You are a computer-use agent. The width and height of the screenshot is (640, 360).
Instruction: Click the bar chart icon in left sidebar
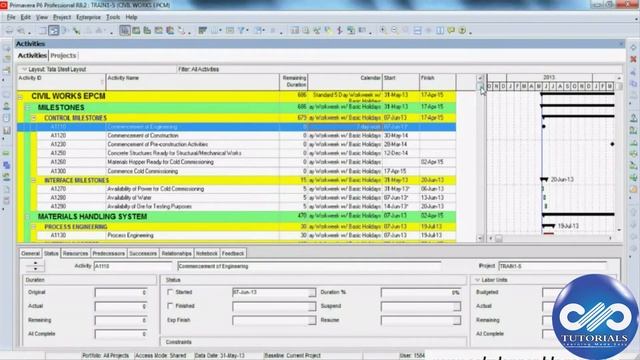(x=7, y=131)
